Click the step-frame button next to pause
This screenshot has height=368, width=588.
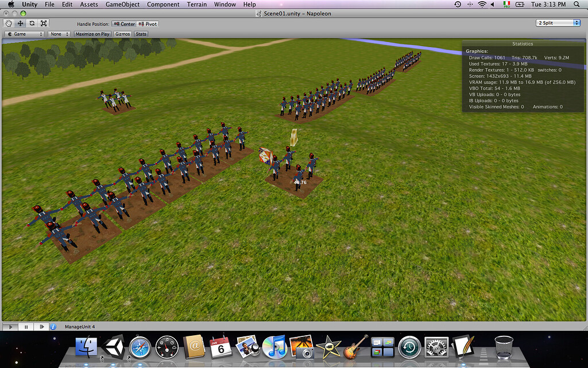click(40, 326)
